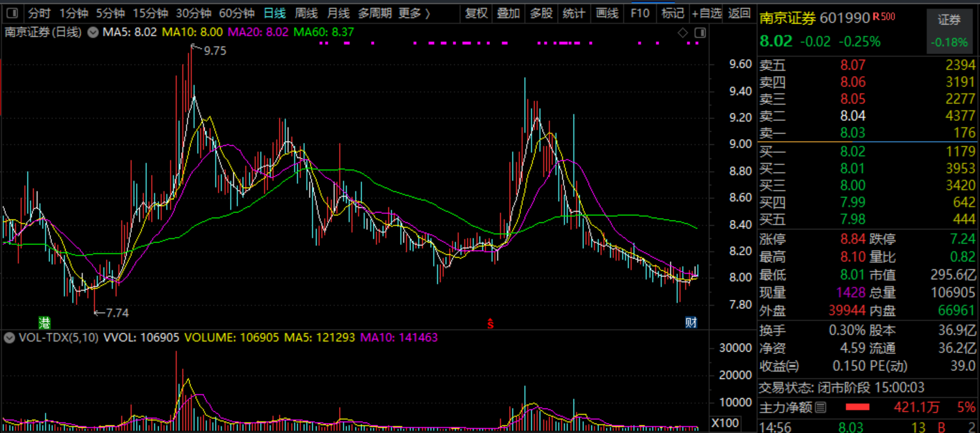Switch to the 周线 weekly period tab
This screenshot has width=980, height=433.
pyautogui.click(x=306, y=13)
